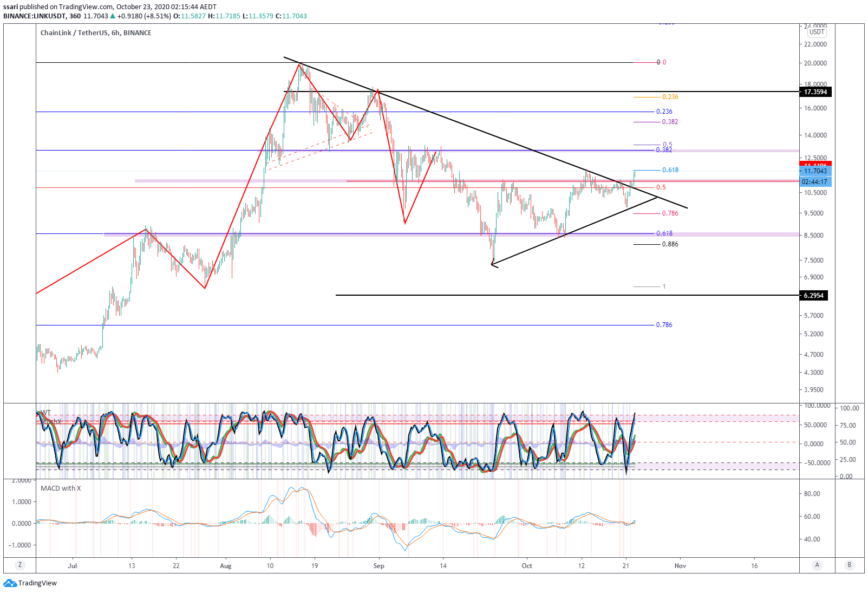
Task: Click the B button at bottom right
Action: pos(849,565)
